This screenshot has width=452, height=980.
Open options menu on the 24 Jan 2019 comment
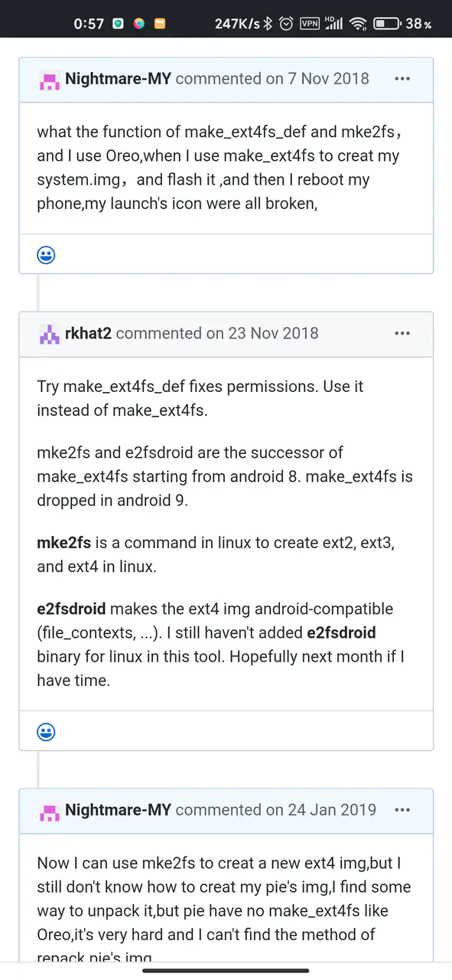click(x=402, y=809)
